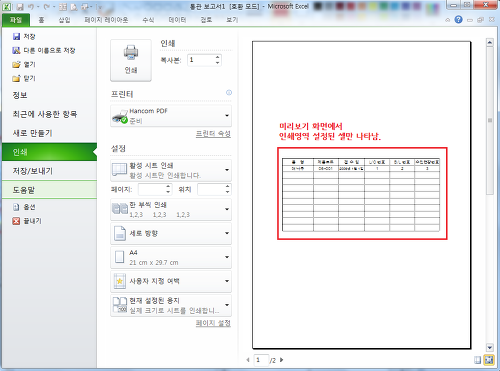Go to the previous preview page arrow
This screenshot has width=500, height=371.
pyautogui.click(x=248, y=360)
